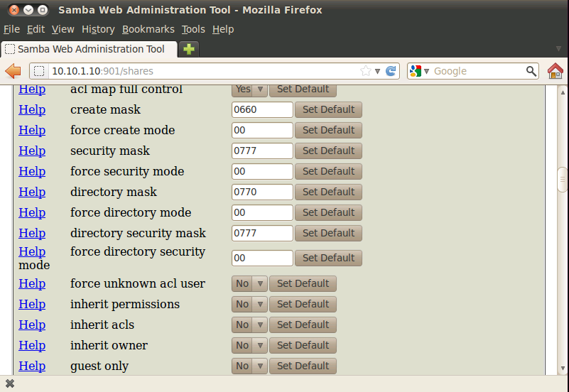569x392 pixels.
Task: Open the View menu
Action: point(63,29)
